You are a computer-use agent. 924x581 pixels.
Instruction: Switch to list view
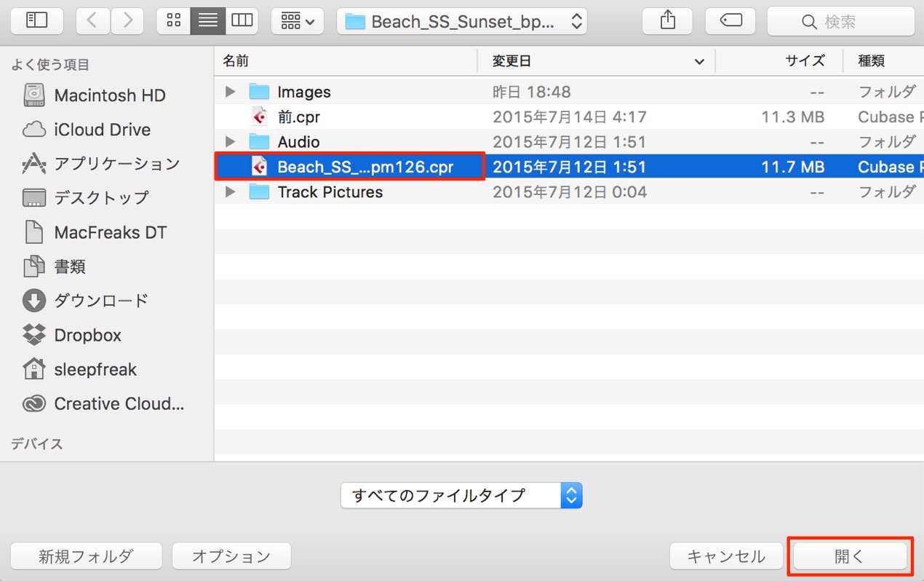(207, 21)
